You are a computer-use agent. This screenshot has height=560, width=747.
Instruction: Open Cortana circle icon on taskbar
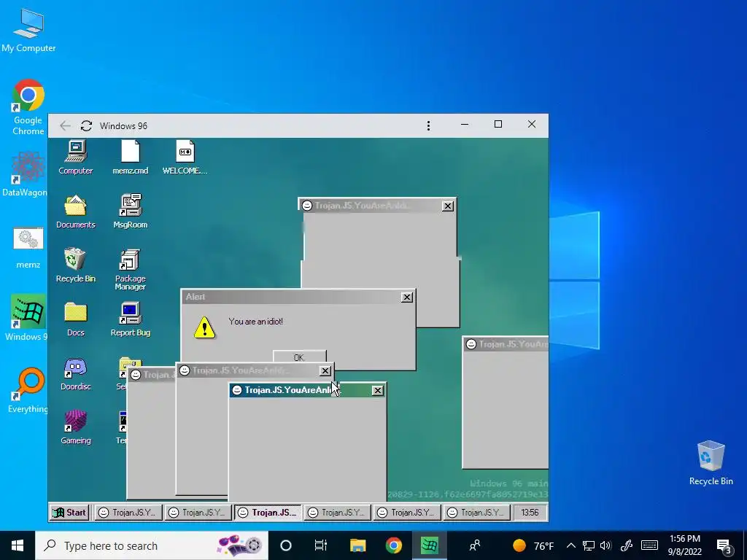tap(286, 545)
